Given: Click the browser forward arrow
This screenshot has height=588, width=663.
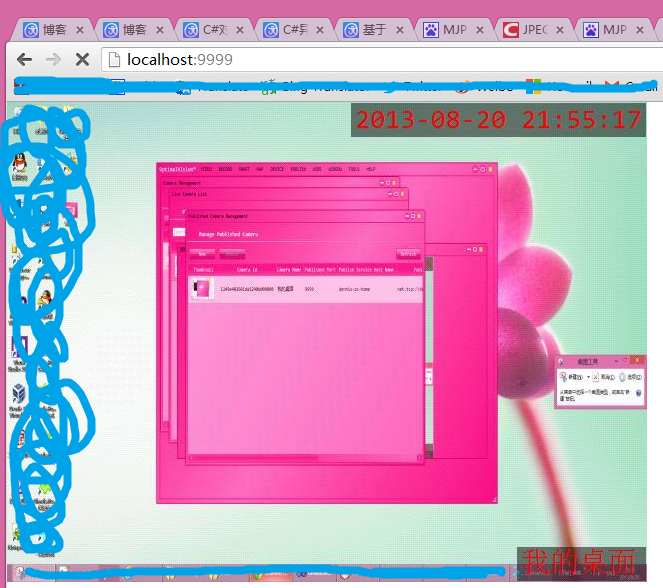Looking at the screenshot, I should (54, 60).
